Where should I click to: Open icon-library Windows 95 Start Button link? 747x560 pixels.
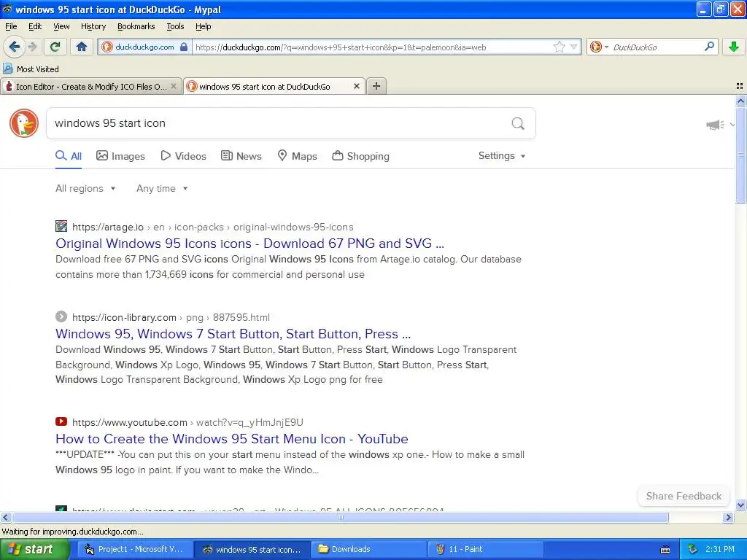tap(233, 334)
